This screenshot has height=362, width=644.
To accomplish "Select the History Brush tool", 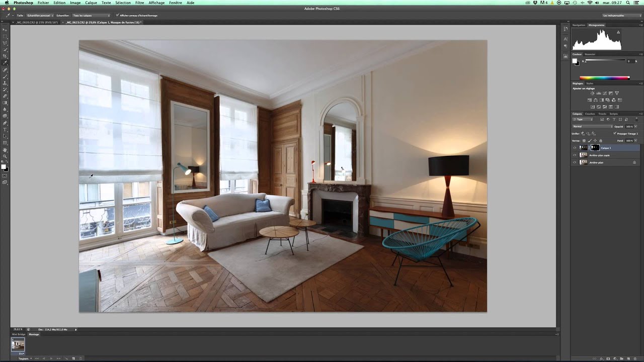I will [5, 89].
